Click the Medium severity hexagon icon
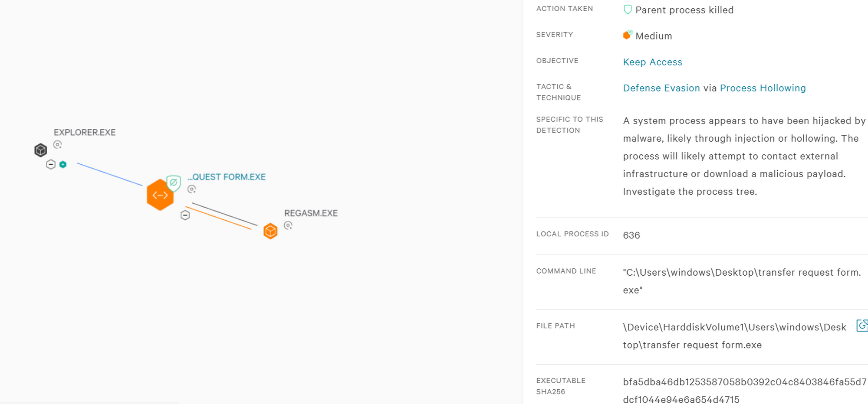The width and height of the screenshot is (868, 404). [x=627, y=35]
